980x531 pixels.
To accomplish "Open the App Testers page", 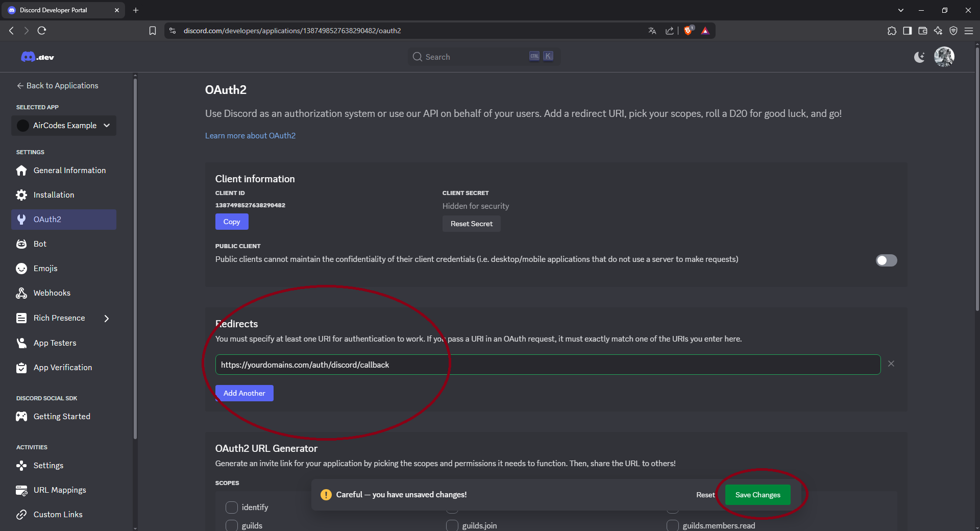I will pos(64,343).
